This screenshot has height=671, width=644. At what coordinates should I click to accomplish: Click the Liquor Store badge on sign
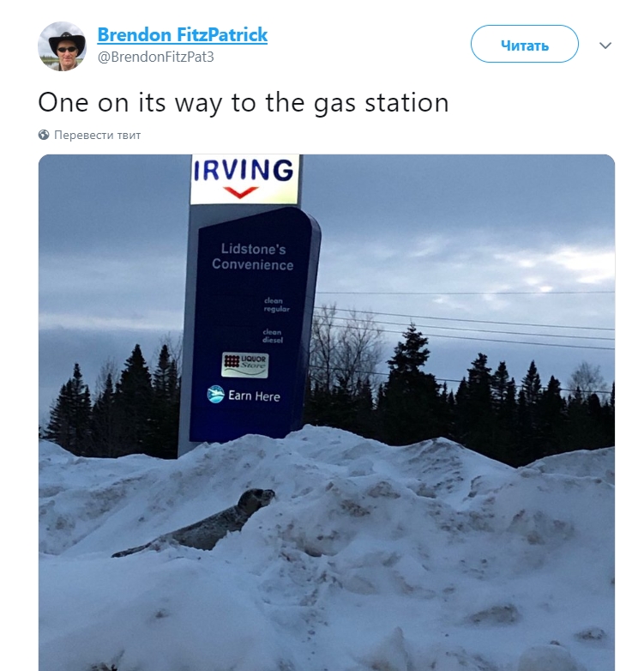(x=244, y=365)
